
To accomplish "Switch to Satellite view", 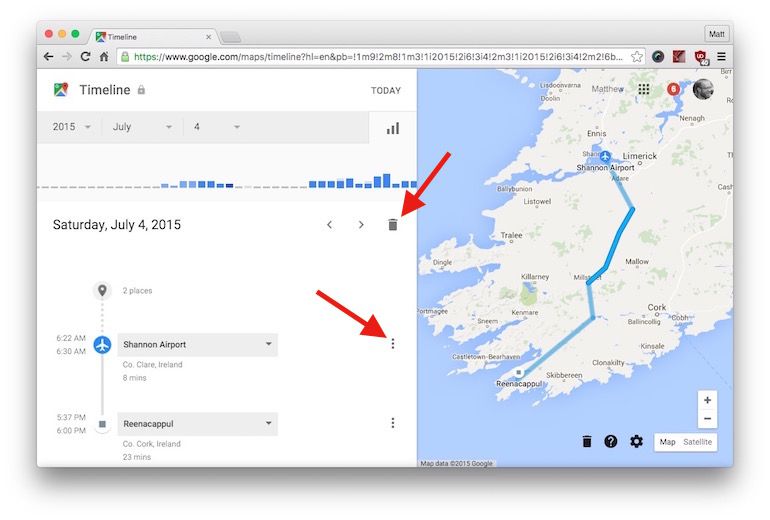I will point(697,442).
